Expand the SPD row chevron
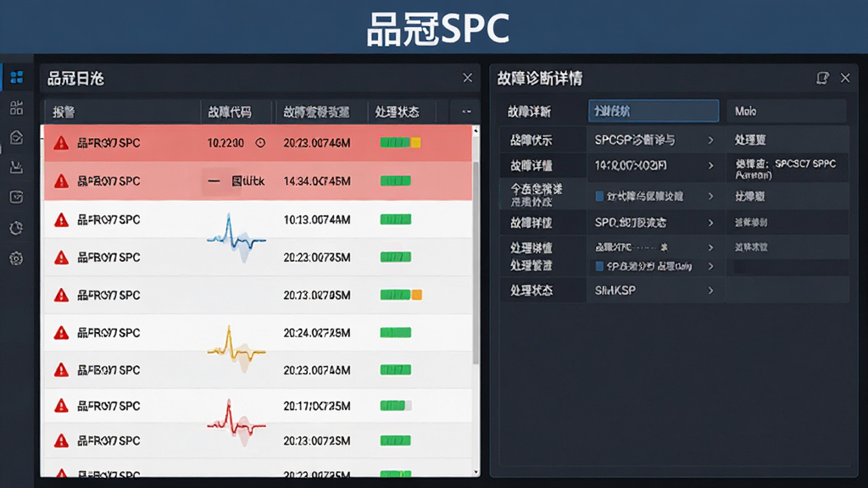868x488 pixels. [x=711, y=223]
